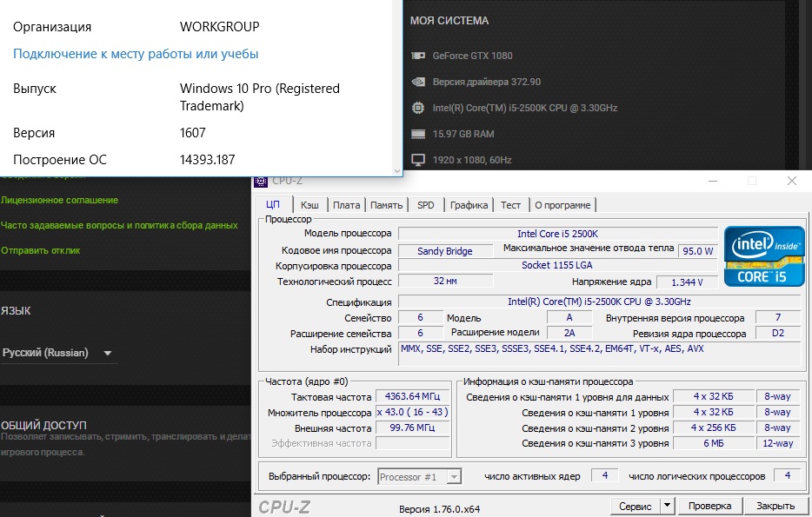Viewport: 812px width, 517px height.
Task: Click the RAM icon next to 15.97 GB
Action: [x=418, y=134]
